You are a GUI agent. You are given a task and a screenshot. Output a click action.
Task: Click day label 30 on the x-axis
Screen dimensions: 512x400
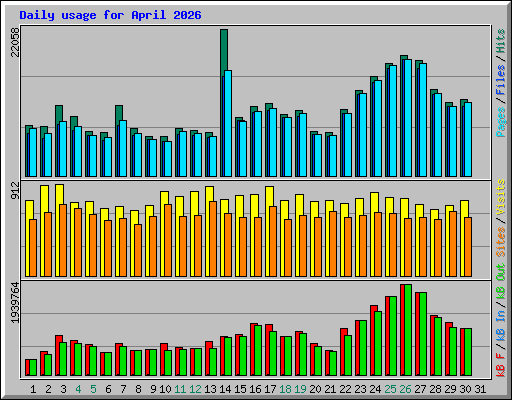[465, 389]
